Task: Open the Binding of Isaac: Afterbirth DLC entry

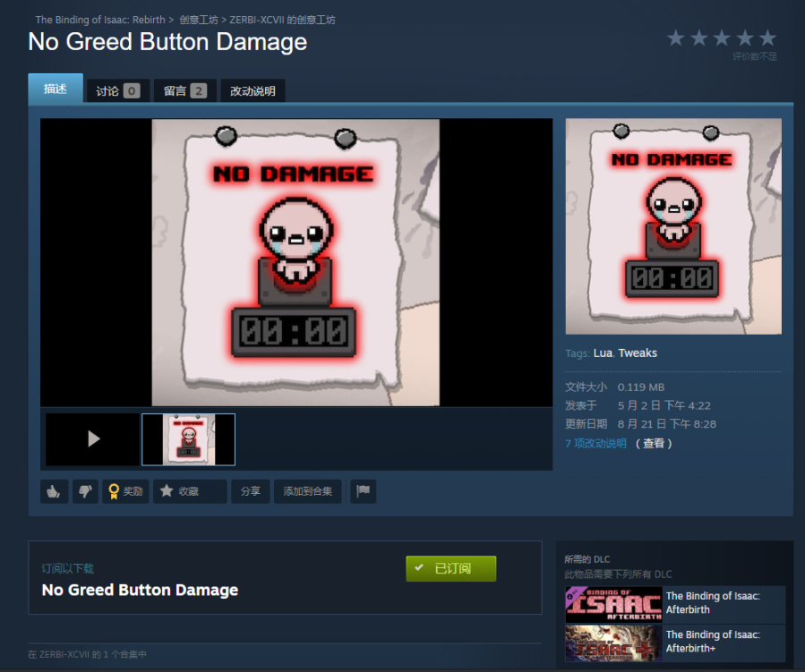Action: 675,604
